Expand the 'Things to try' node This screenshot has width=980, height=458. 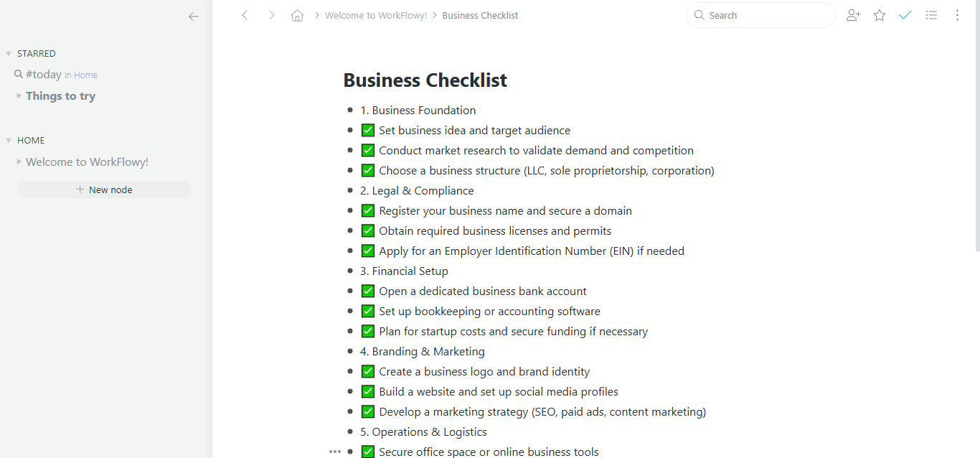point(18,95)
